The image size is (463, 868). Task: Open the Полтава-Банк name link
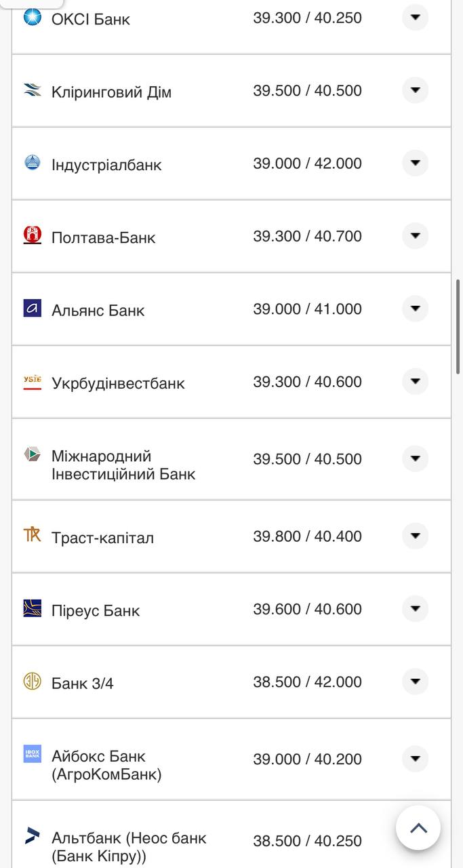[x=104, y=237]
